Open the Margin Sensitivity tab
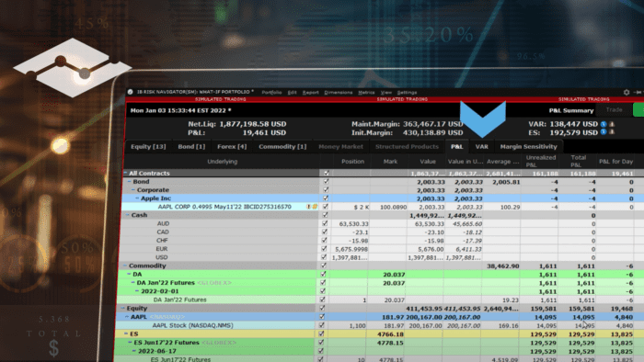The image size is (644, 362). pyautogui.click(x=528, y=146)
